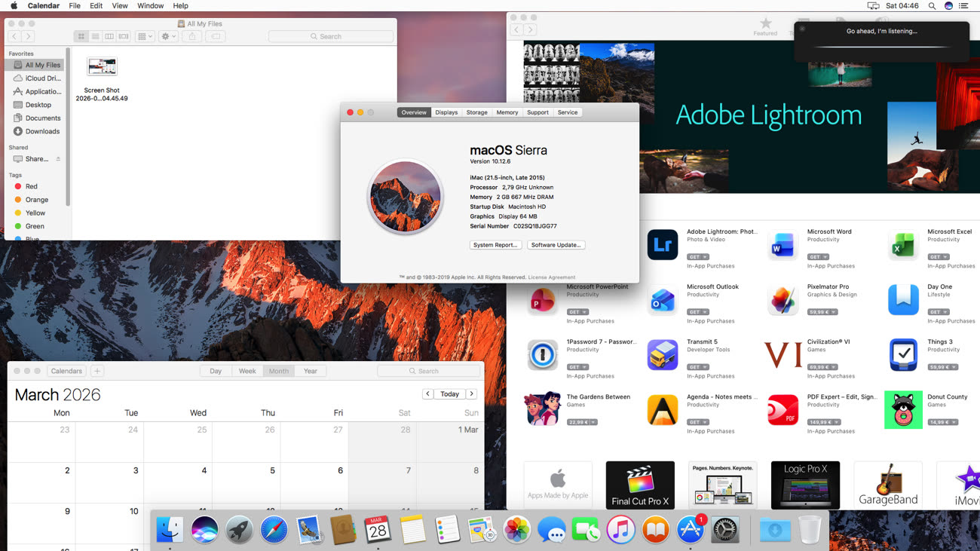Switch Finder to list view

(x=95, y=36)
